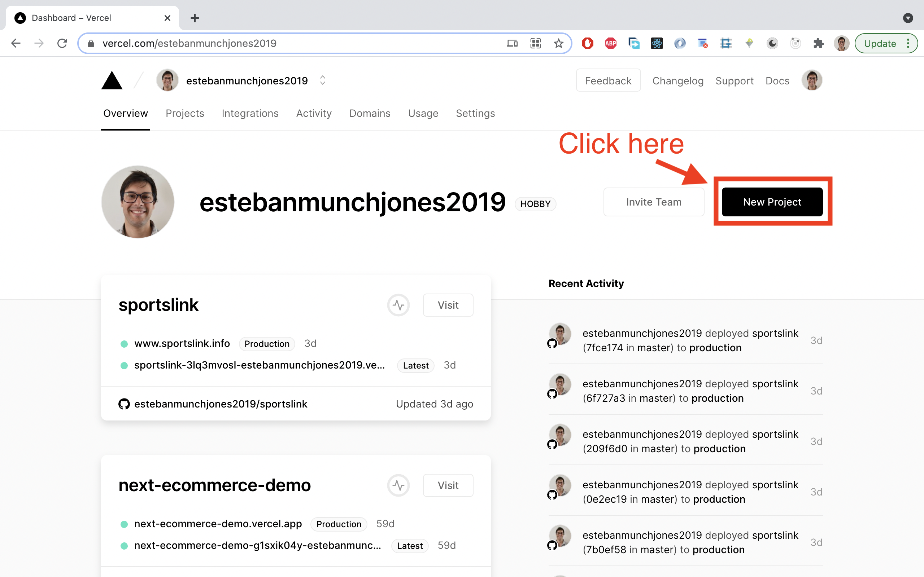Viewport: 924px width, 577px height.
Task: Bookmark the page with the star icon
Action: (x=559, y=43)
